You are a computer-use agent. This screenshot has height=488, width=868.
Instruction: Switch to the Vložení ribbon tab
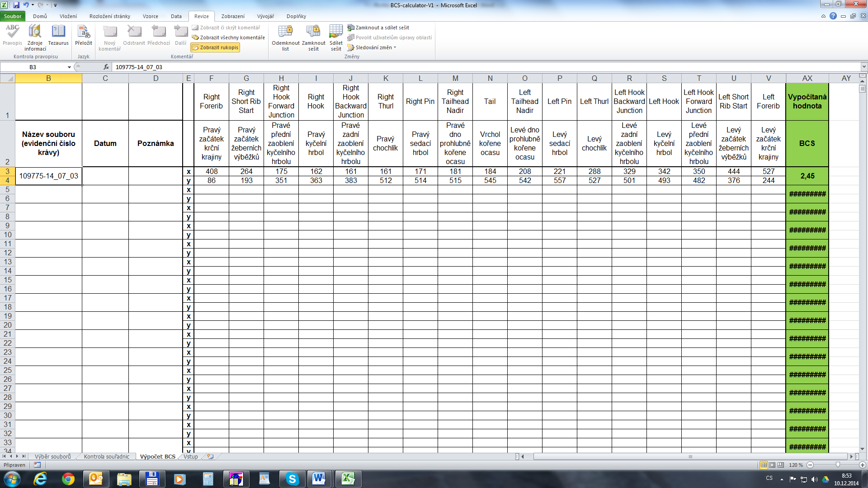tap(68, 16)
